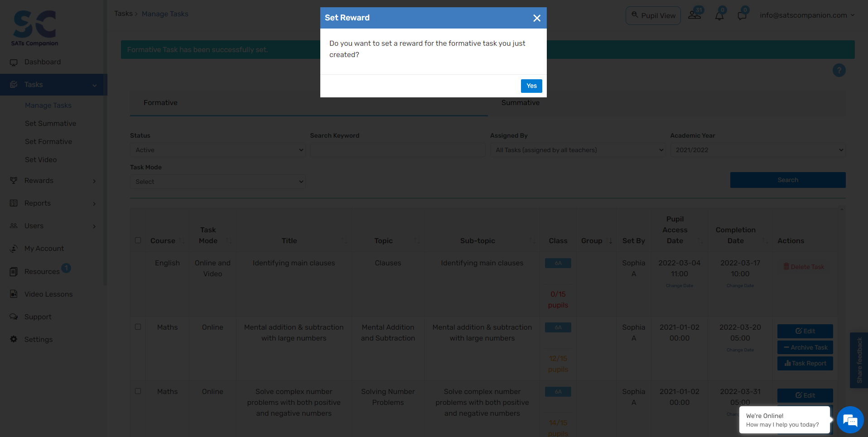Click the Support chat icon
The height and width of the screenshot is (437, 868).
(x=14, y=317)
